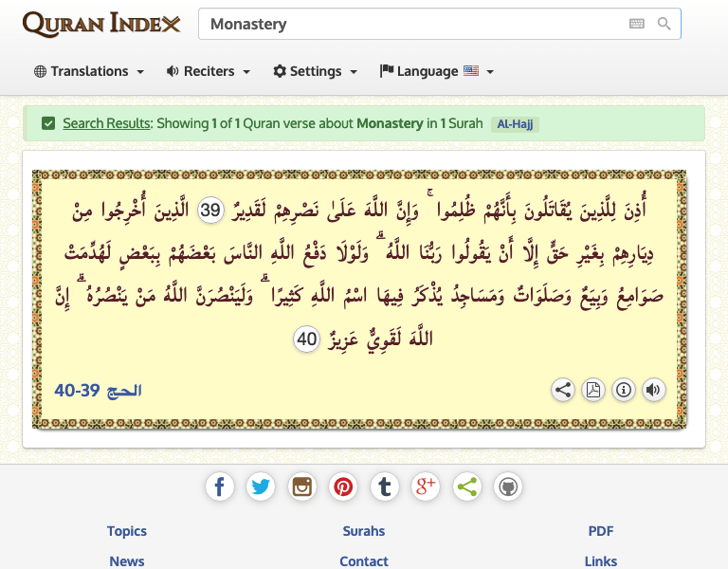Screen dimensions: 728x569
Task: Expand the Settings dropdown
Action: click(x=316, y=71)
